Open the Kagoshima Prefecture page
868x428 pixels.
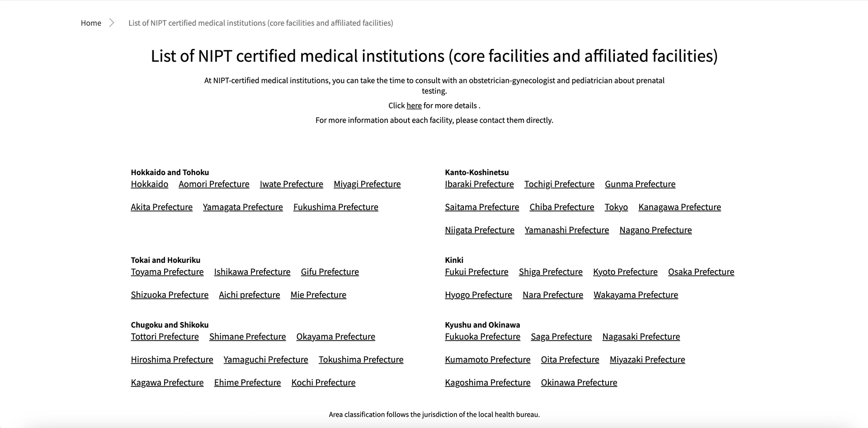(487, 382)
